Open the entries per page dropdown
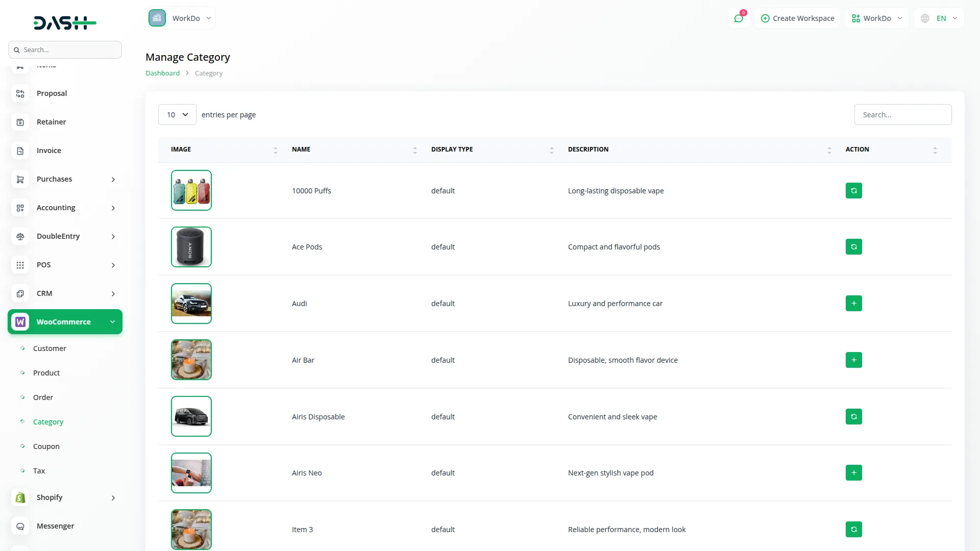 (177, 114)
